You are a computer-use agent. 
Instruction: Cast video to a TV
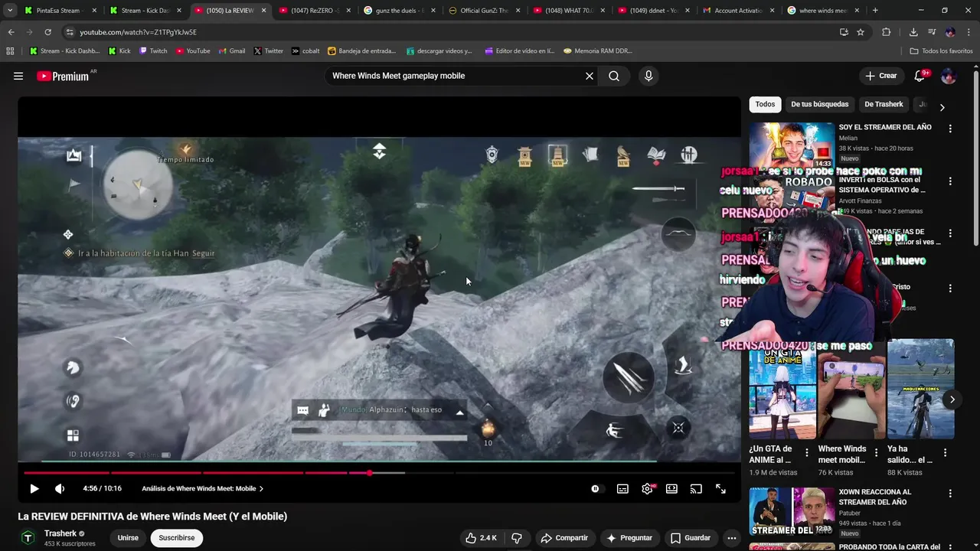coord(696,488)
